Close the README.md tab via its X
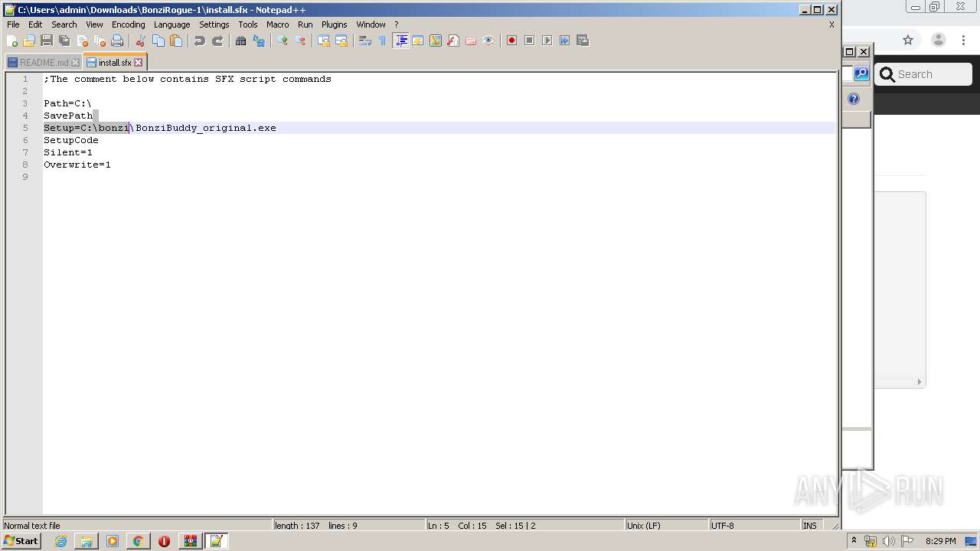 pos(75,63)
